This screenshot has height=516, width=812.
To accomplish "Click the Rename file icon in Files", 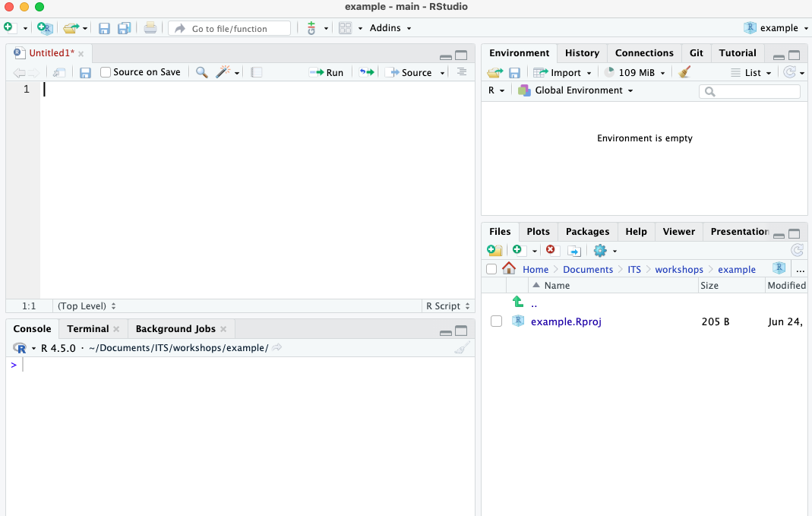I will point(574,250).
